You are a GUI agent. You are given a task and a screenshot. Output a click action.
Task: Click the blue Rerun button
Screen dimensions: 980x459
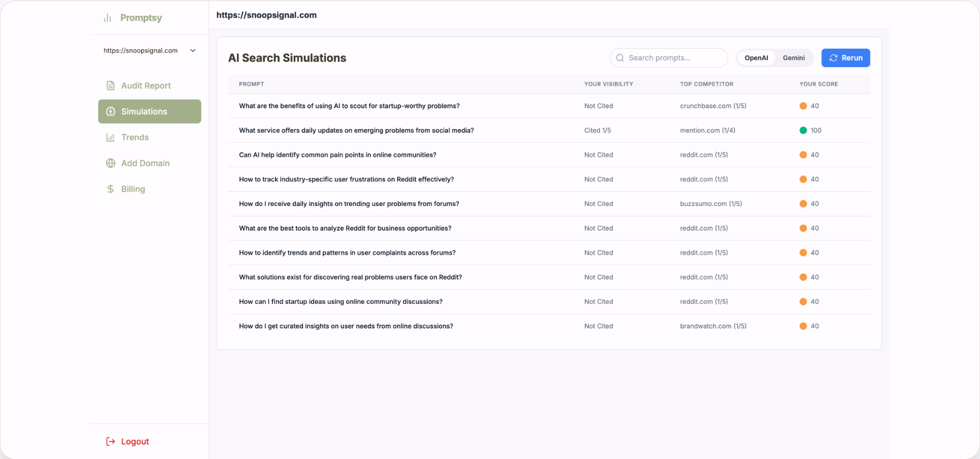coord(845,58)
